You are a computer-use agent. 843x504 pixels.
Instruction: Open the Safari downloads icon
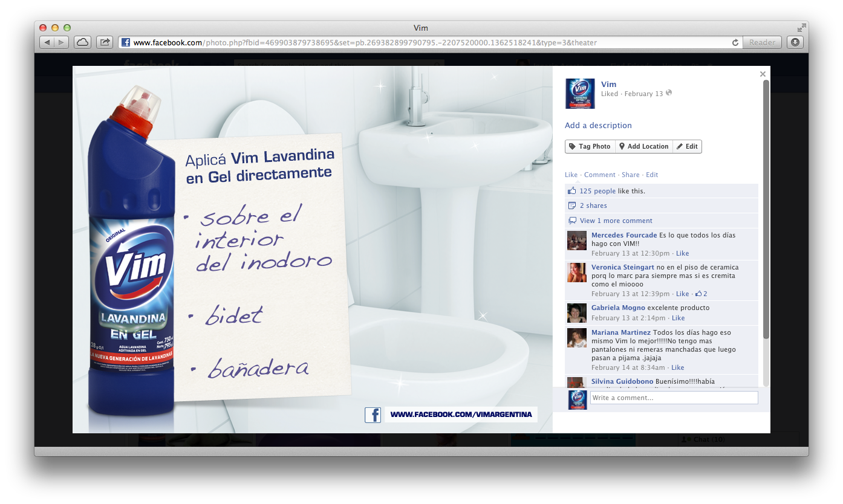[x=795, y=42]
